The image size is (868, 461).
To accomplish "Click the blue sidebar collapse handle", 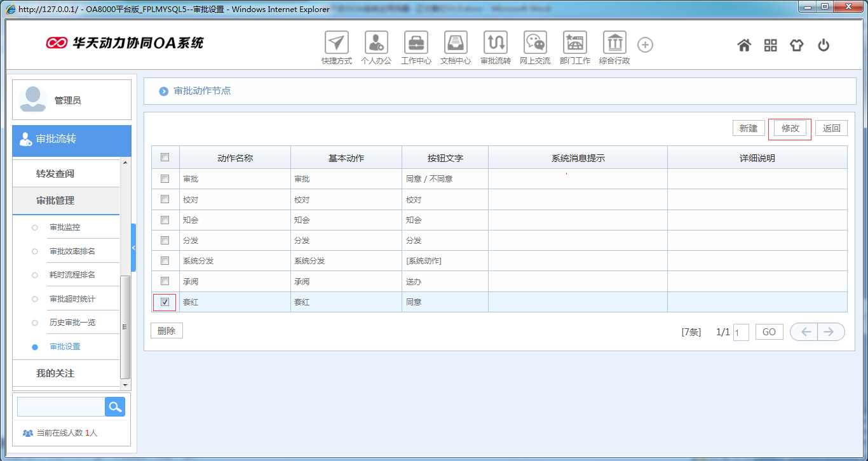I will 132,248.
